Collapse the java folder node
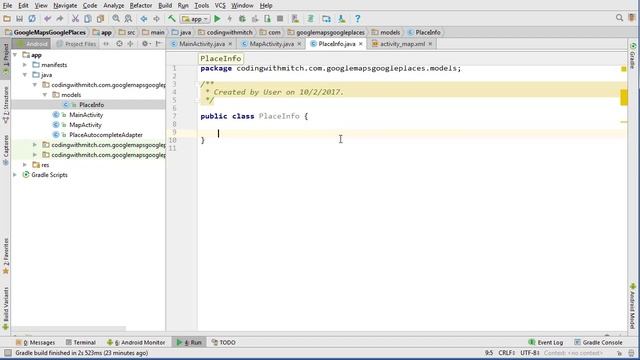Image resolution: width=640 pixels, height=360 pixels. click(x=25, y=75)
